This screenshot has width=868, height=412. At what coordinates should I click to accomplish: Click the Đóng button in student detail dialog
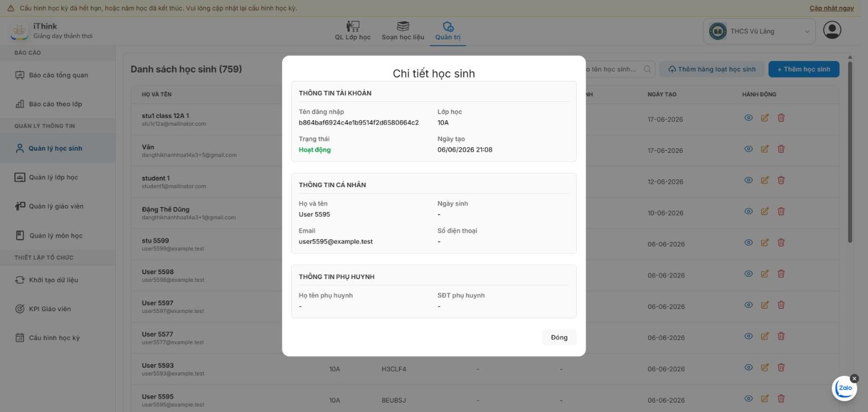coord(559,337)
